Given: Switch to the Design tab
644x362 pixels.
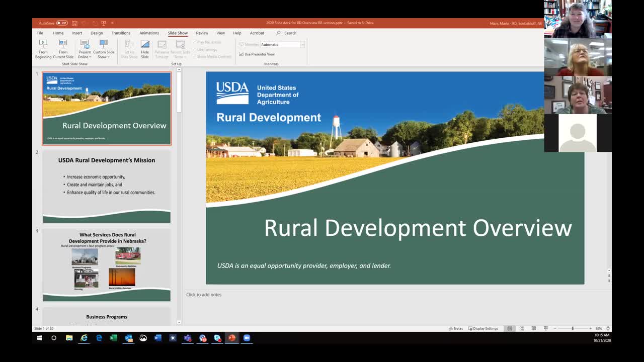Looking at the screenshot, I should pos(97,33).
